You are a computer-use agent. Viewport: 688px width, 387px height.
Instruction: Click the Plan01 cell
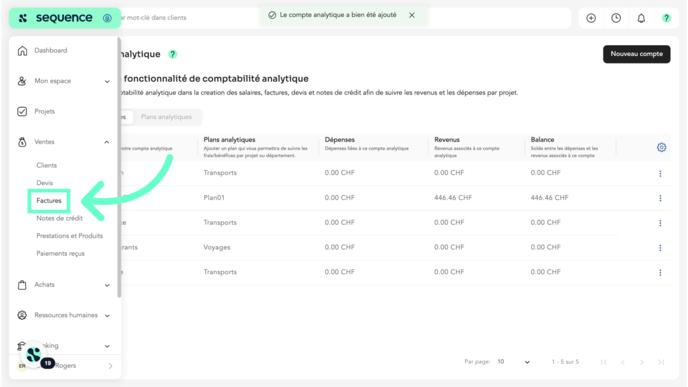click(214, 198)
